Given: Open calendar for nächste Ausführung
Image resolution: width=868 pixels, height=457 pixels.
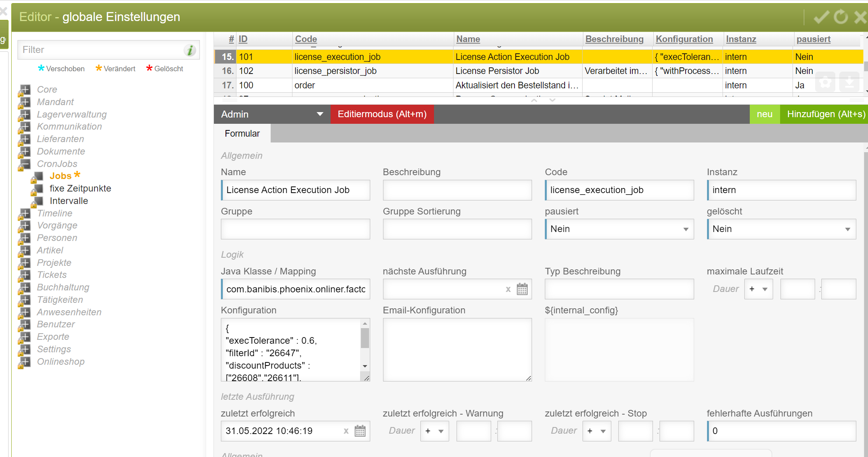Looking at the screenshot, I should 522,289.
